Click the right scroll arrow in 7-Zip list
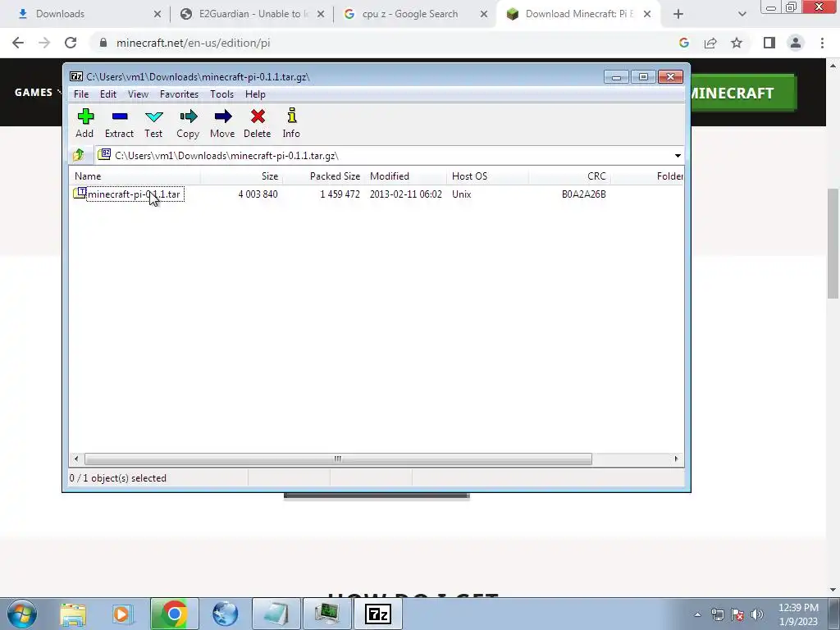The height and width of the screenshot is (630, 840). tap(676, 459)
